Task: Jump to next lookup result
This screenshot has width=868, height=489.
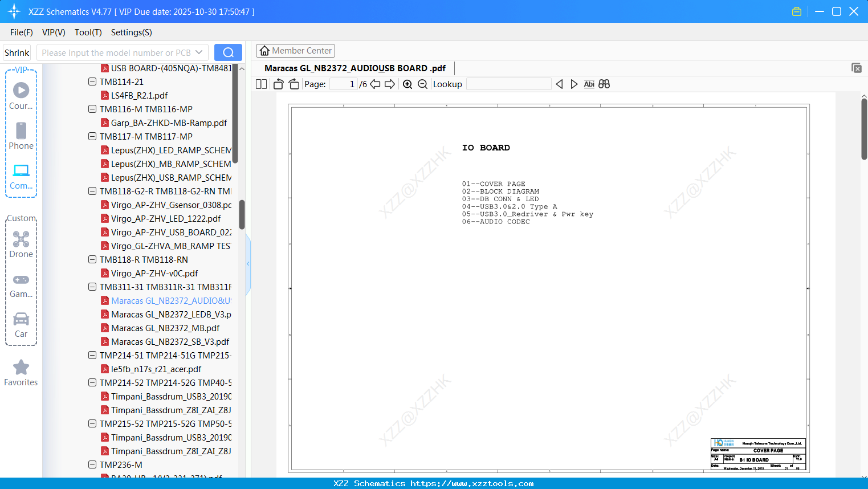Action: click(574, 84)
